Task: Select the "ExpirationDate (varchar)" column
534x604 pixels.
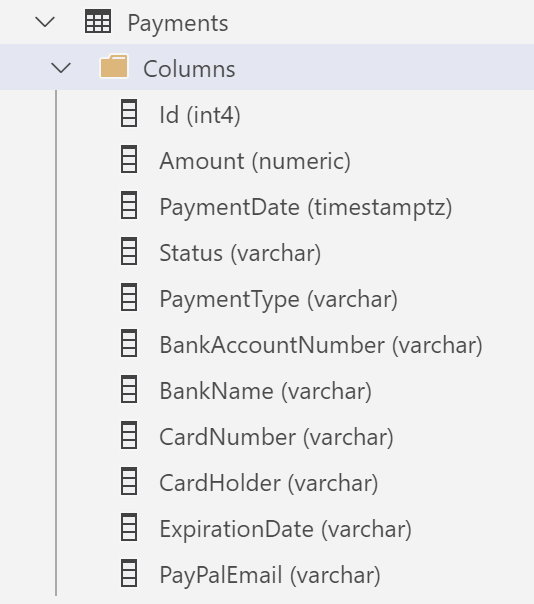Action: 286,529
